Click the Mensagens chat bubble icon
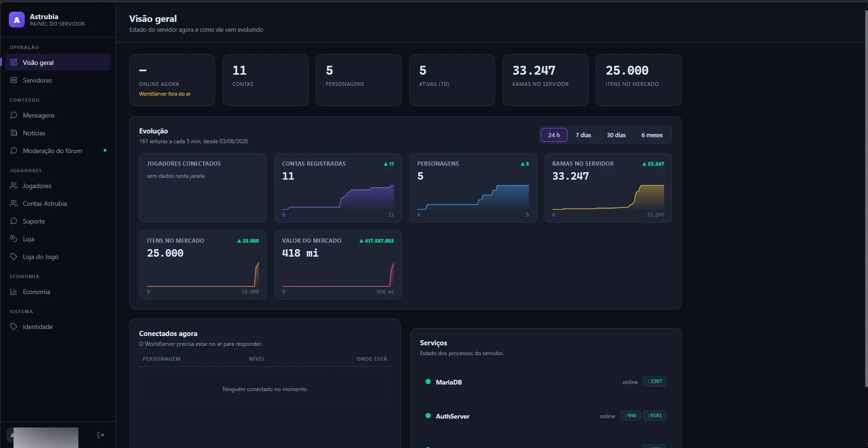The height and width of the screenshot is (448, 868). [x=14, y=115]
